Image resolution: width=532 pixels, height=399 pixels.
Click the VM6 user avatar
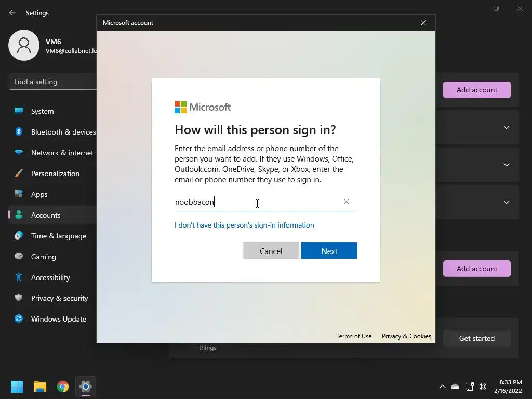tap(24, 45)
